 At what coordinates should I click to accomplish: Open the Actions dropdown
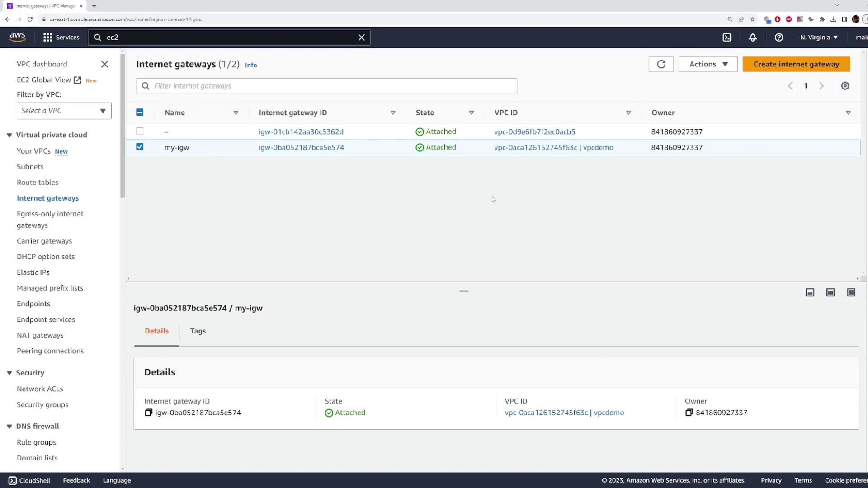pyautogui.click(x=708, y=64)
